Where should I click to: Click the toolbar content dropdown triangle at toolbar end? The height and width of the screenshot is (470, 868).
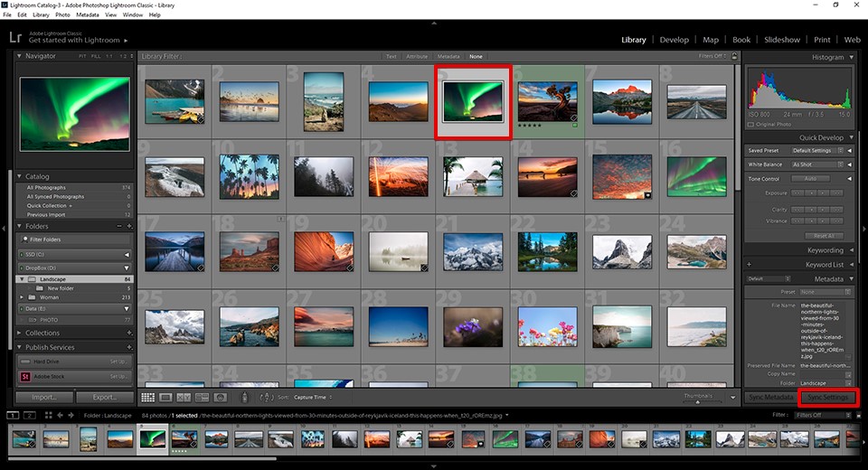coord(733,398)
